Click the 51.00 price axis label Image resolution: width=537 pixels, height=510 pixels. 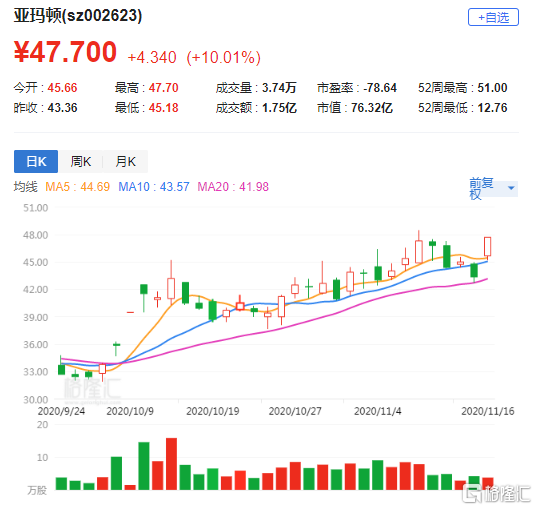(36, 208)
